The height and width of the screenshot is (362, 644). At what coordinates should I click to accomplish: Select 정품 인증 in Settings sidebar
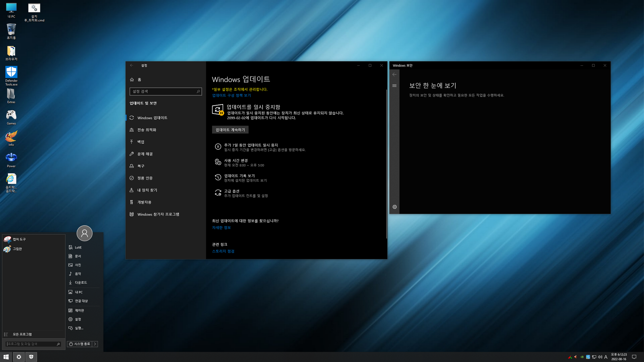(x=166, y=178)
